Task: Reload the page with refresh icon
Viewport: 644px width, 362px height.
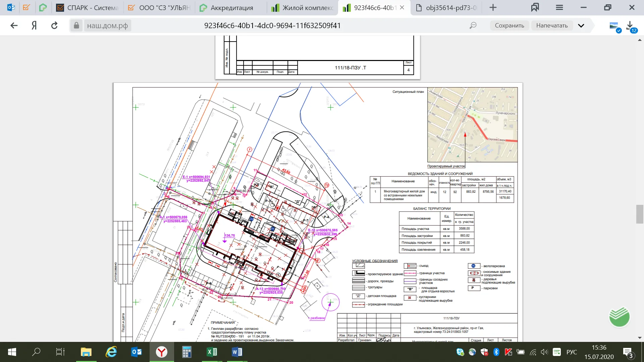Action: point(54,25)
